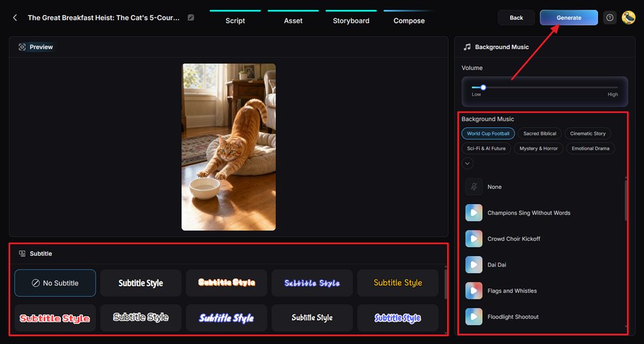644x344 pixels.
Task: Edit the project title with pencil icon
Action: [x=191, y=18]
